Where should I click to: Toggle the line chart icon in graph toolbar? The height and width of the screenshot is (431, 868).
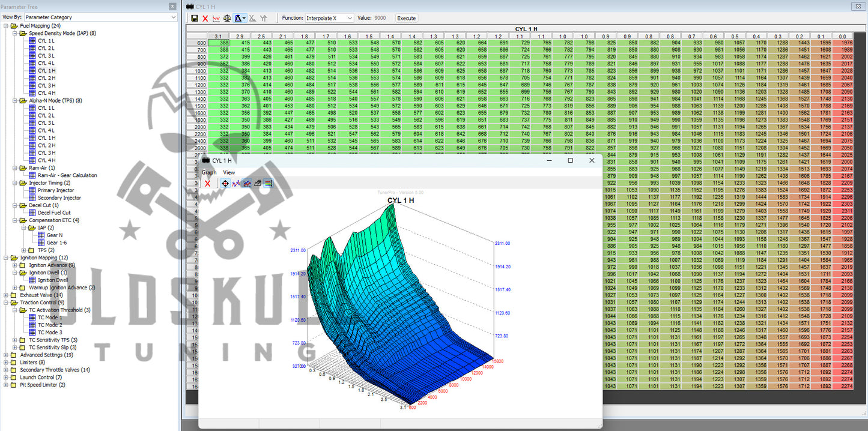pos(247,184)
